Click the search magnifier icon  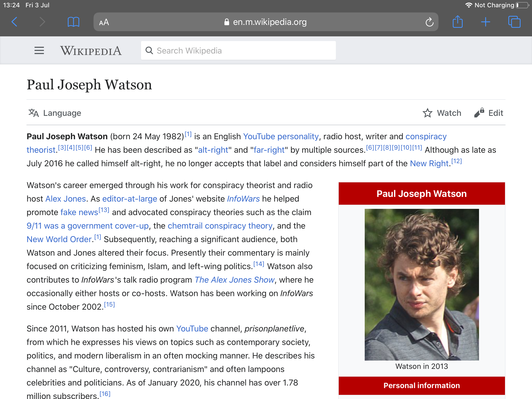149,50
